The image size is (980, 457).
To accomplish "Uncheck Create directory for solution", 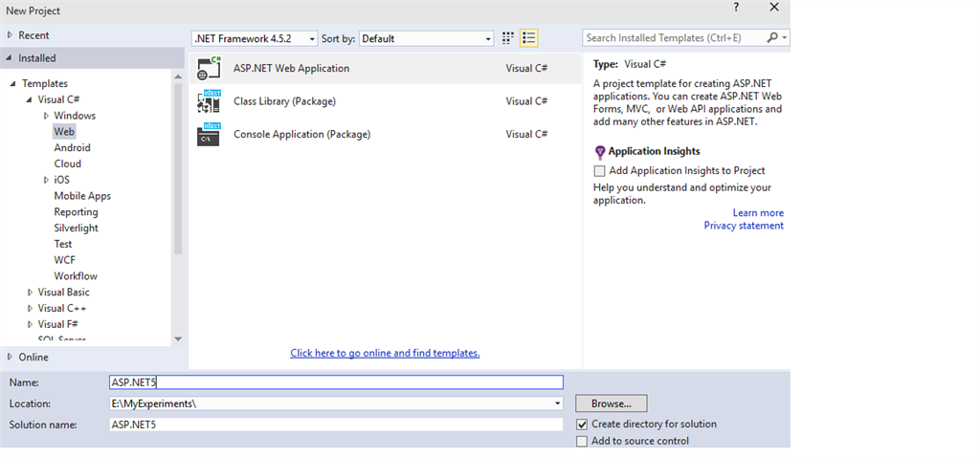I will coord(582,424).
